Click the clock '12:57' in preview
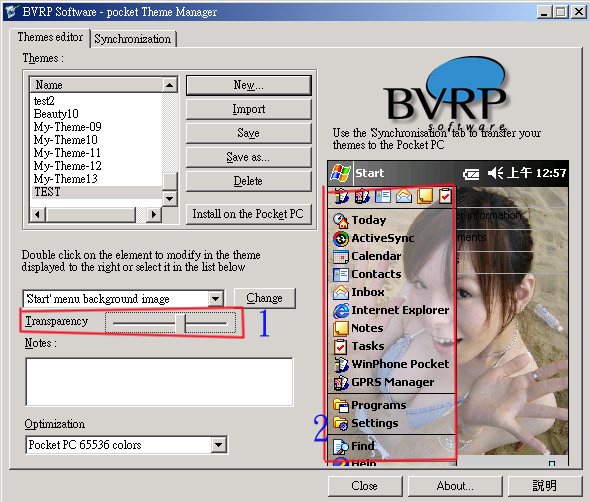This screenshot has height=502, width=590. tap(551, 173)
